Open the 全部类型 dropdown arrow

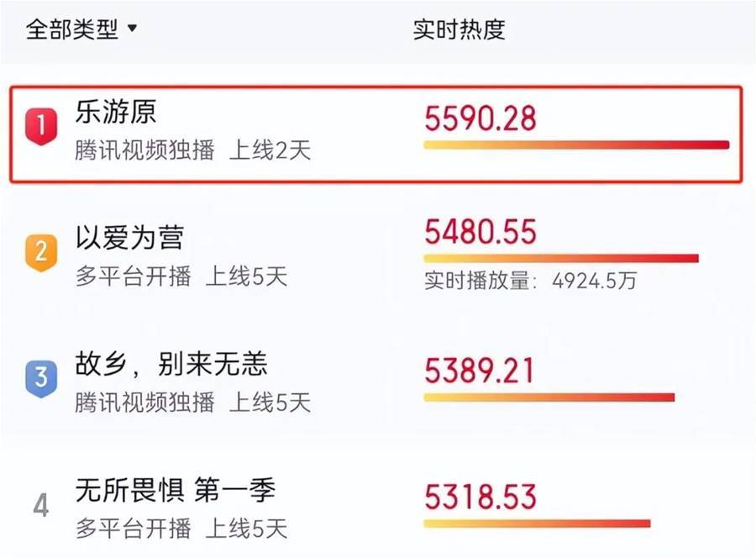(132, 29)
